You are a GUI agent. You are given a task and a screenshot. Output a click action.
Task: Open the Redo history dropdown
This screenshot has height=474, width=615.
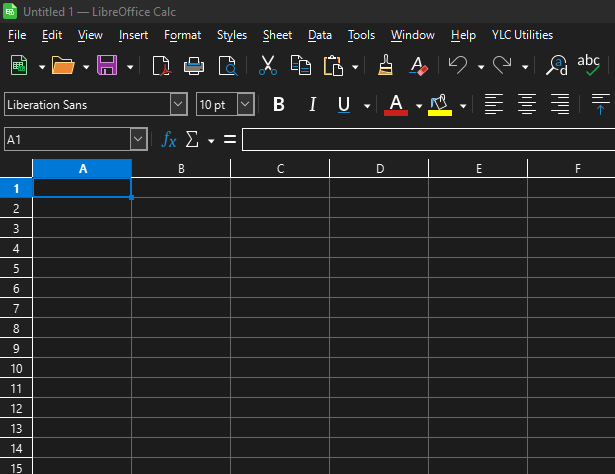click(x=525, y=67)
